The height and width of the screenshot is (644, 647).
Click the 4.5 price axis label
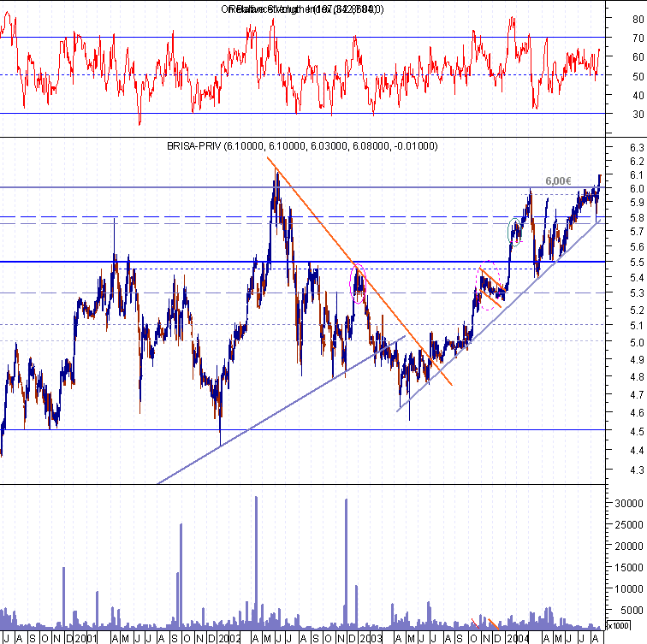(637, 431)
